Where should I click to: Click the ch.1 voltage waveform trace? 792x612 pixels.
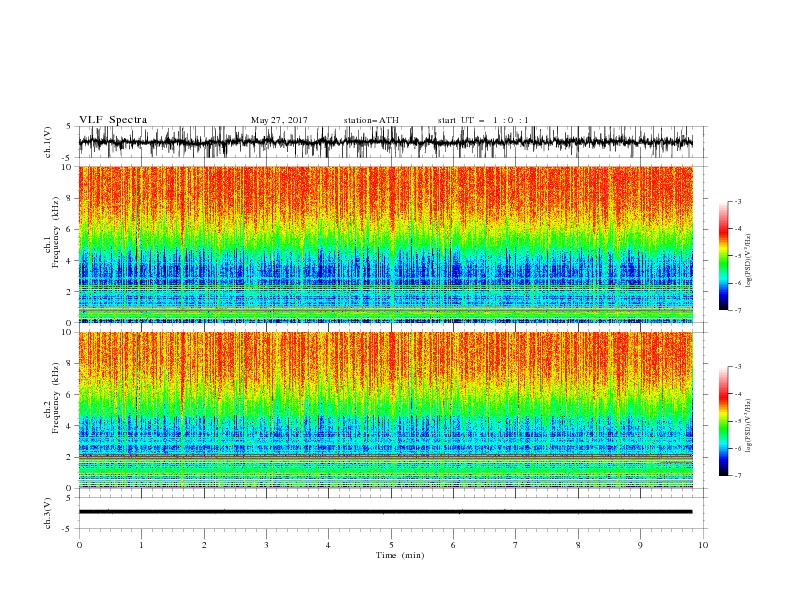(x=385, y=142)
